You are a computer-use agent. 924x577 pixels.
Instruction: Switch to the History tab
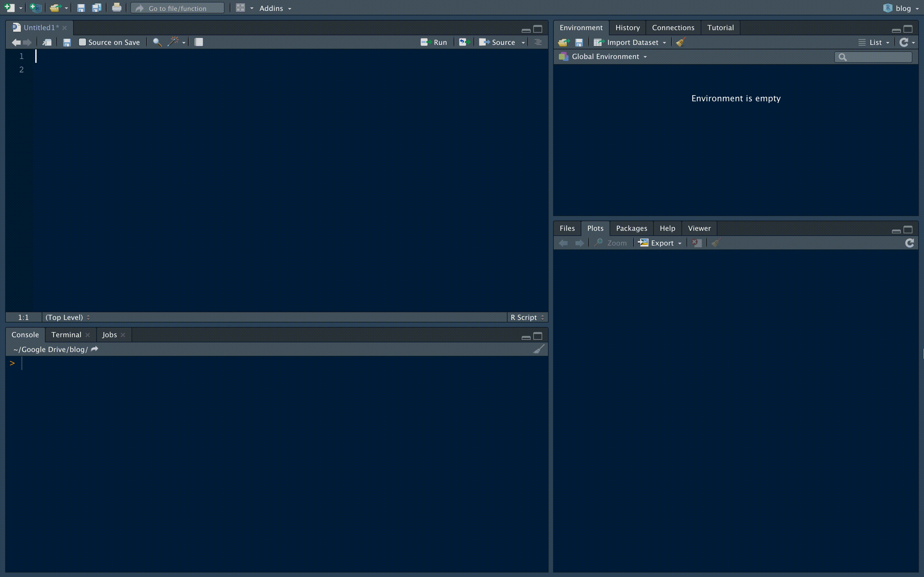tap(627, 27)
